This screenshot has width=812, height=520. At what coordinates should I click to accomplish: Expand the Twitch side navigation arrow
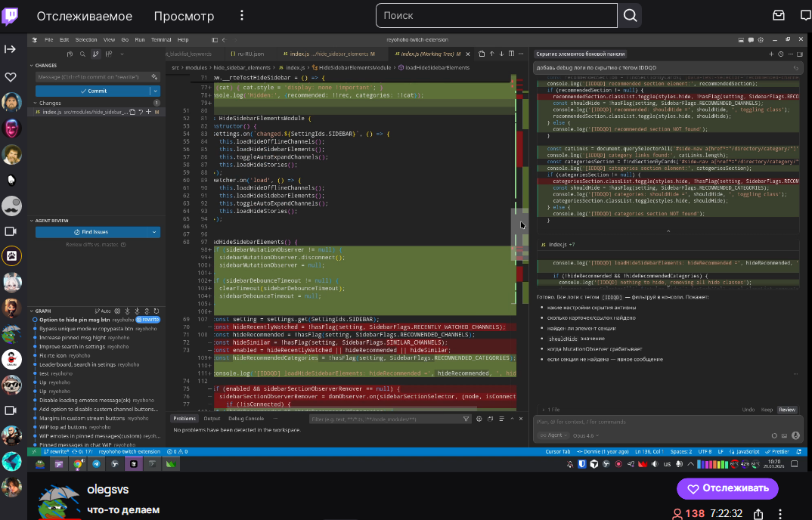[x=11, y=49]
